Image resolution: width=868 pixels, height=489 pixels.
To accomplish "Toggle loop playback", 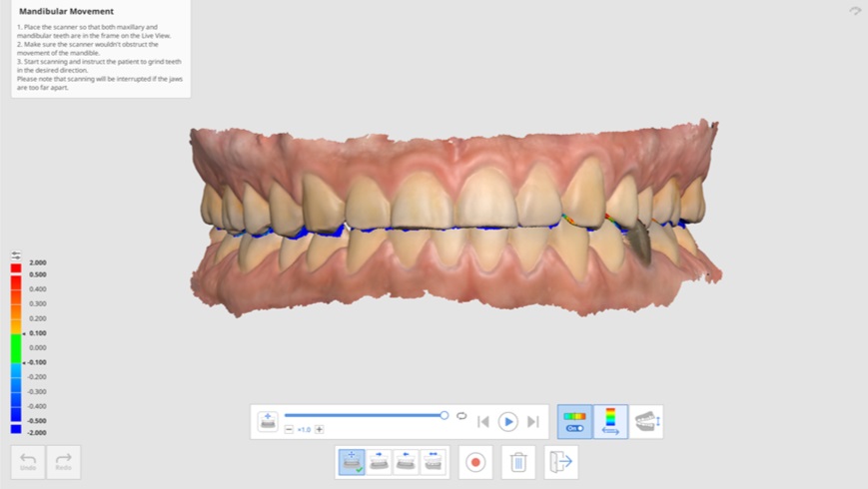I will point(461,416).
